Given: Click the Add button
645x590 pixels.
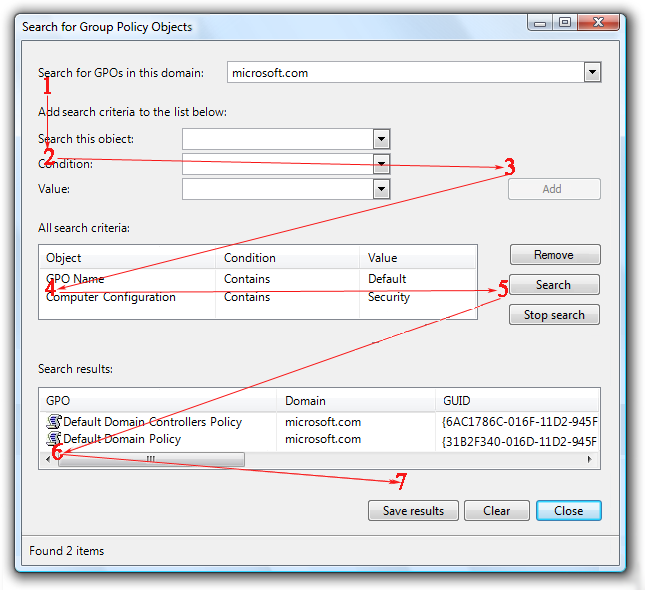Looking at the screenshot, I should tap(554, 189).
